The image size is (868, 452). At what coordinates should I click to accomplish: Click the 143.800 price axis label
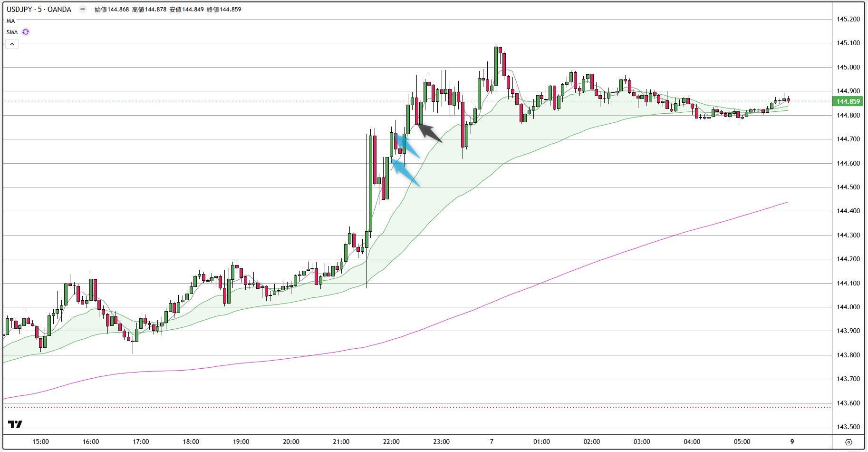(848, 355)
